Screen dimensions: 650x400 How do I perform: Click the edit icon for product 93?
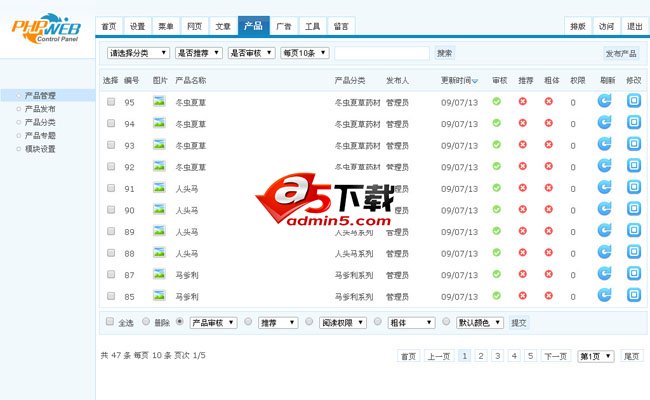pyautogui.click(x=633, y=144)
